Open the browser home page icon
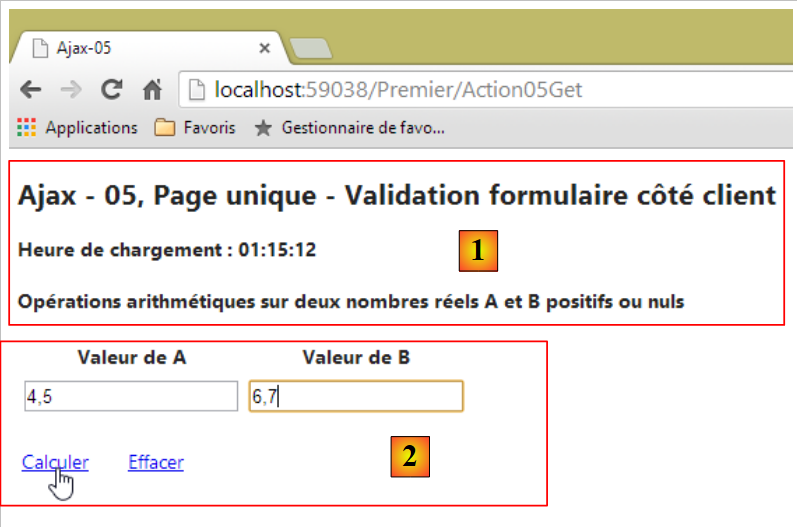The height and width of the screenshot is (527, 797). [x=152, y=91]
